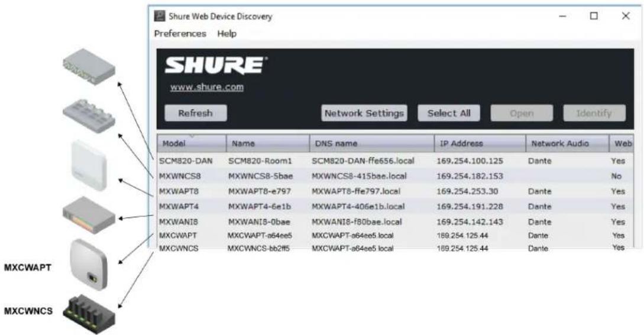Click the name MXCWAPT-a64ee5
The image size is (644, 335).
260,236
